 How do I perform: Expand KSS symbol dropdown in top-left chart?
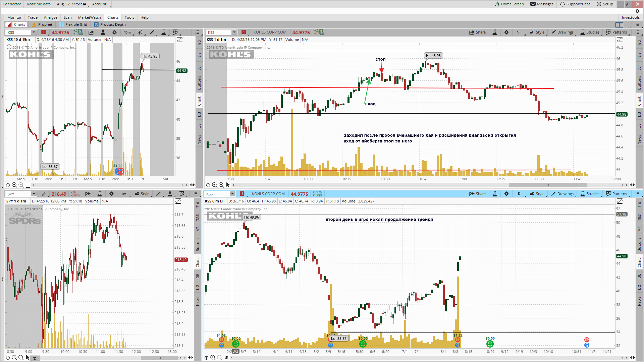[x=34, y=33]
